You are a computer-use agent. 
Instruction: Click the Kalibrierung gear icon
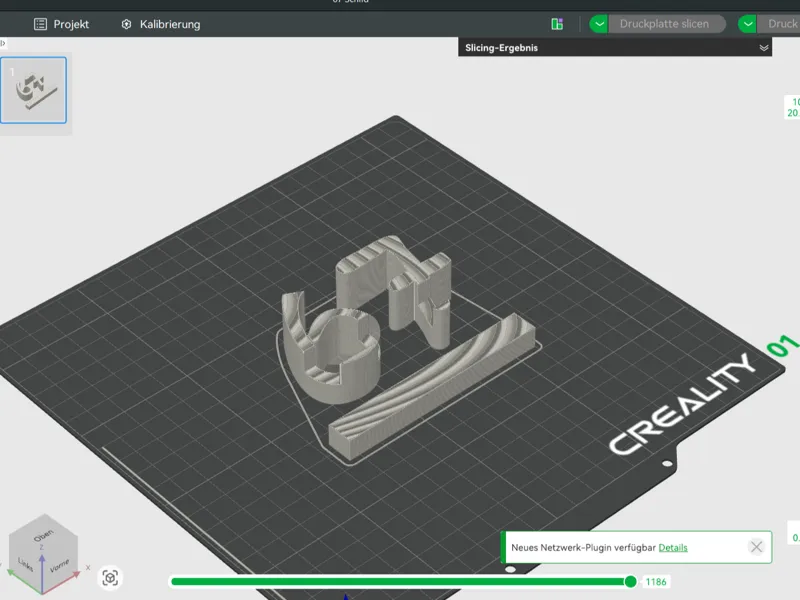tap(127, 24)
